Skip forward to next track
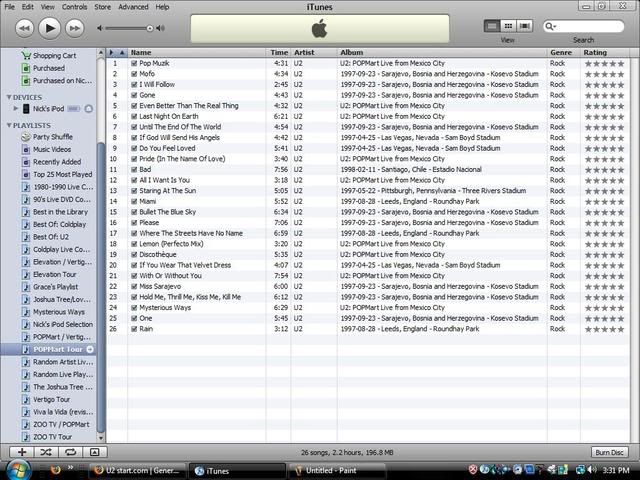 tap(75, 28)
